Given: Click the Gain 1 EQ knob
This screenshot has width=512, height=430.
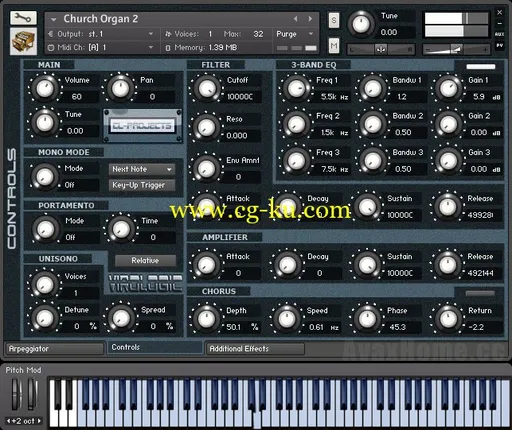Looking at the screenshot, I should click(448, 88).
